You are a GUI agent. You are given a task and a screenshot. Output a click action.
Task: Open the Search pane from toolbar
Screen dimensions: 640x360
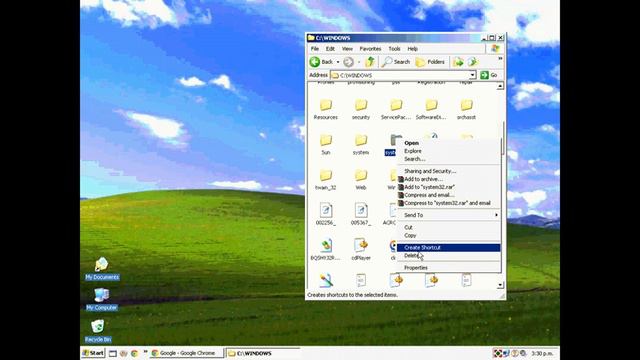396,62
